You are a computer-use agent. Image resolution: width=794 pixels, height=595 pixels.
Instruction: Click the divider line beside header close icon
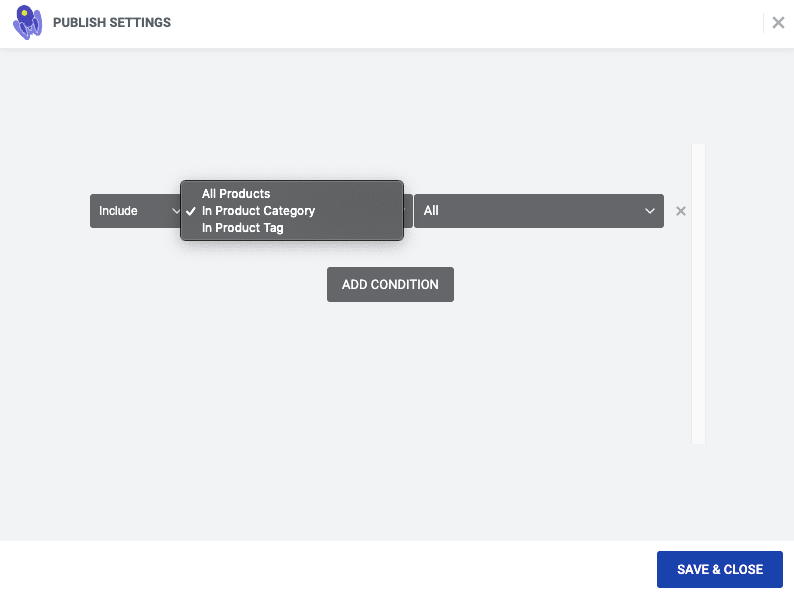[764, 23]
